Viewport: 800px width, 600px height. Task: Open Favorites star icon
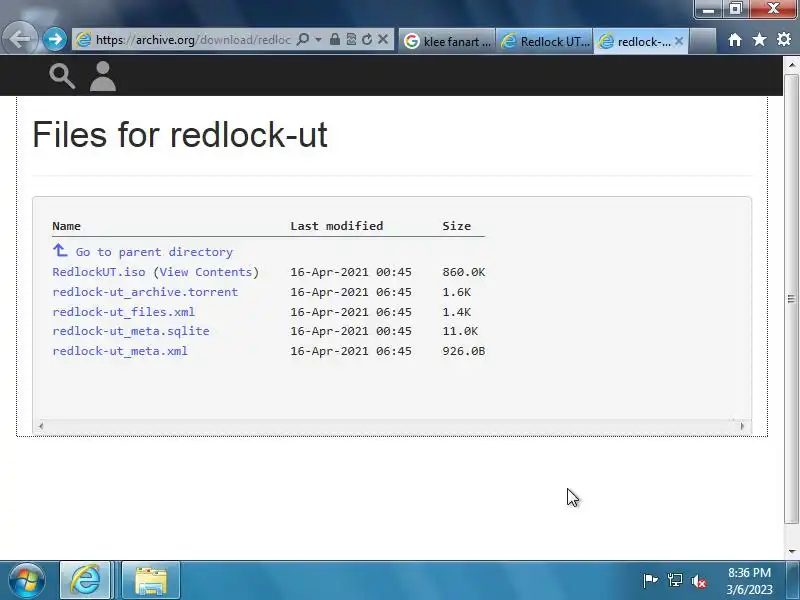[759, 39]
